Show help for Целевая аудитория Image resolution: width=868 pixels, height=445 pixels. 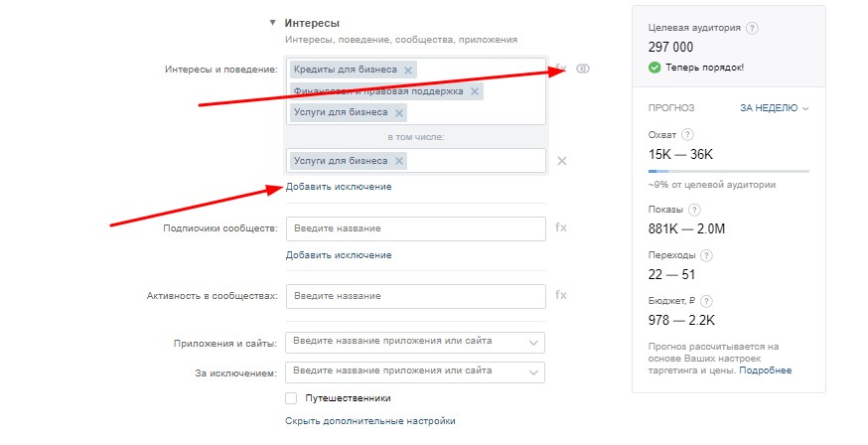pyautogui.click(x=752, y=28)
